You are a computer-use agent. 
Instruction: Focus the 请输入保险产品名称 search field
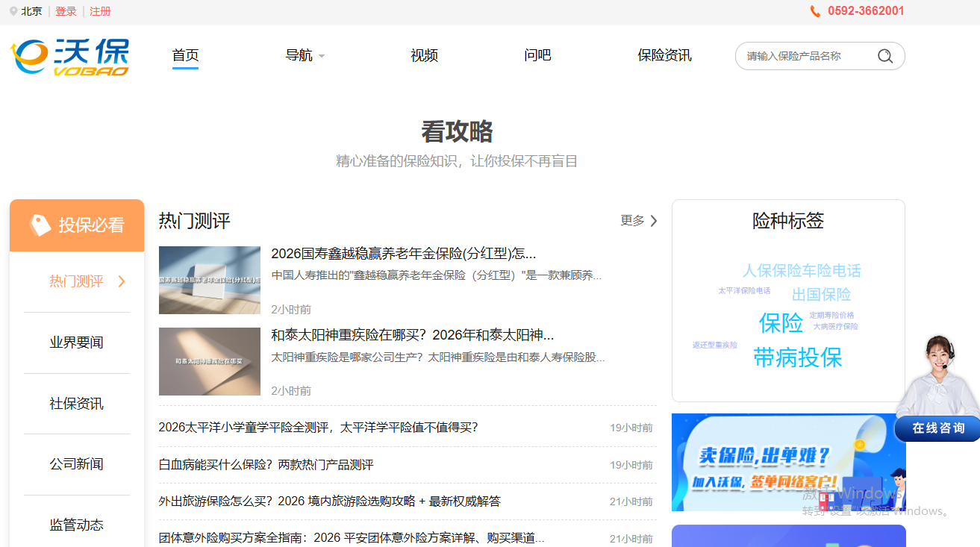click(x=810, y=56)
